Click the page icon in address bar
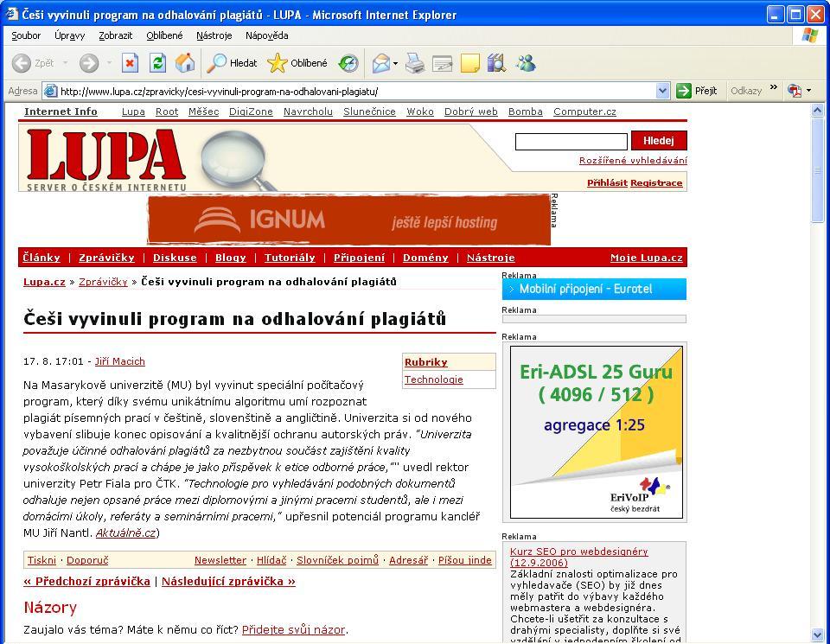This screenshot has height=644, width=830. pos(51,91)
